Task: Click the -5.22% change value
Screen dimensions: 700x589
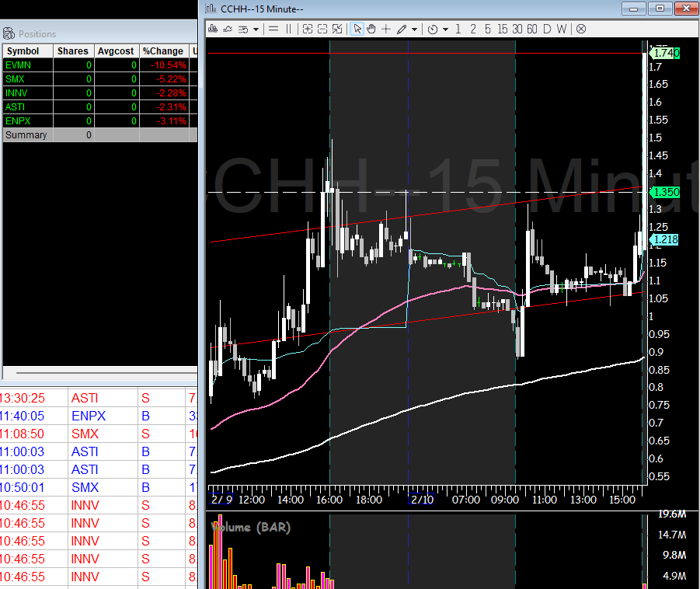Action: (x=171, y=79)
